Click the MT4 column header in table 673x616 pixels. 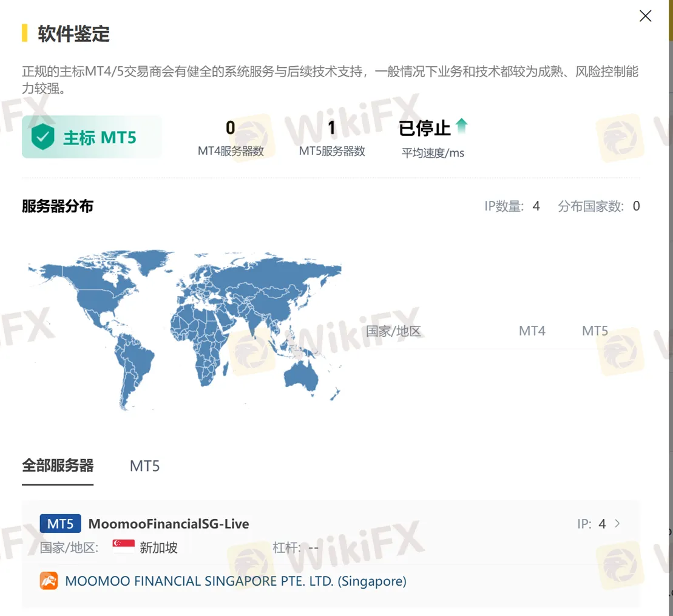(x=532, y=331)
